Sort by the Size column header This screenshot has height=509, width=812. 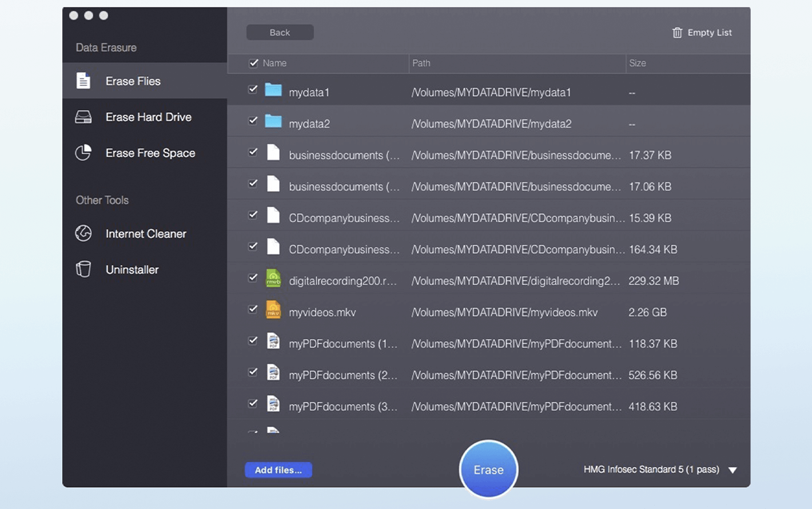(637, 63)
